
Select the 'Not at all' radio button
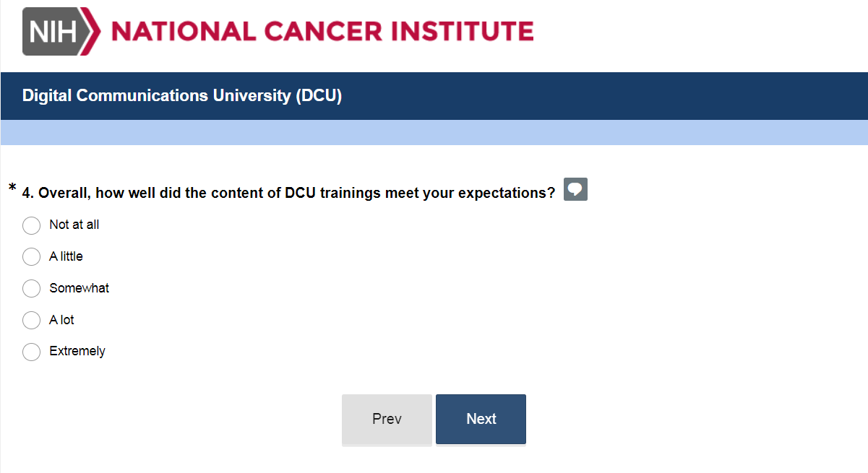click(31, 225)
